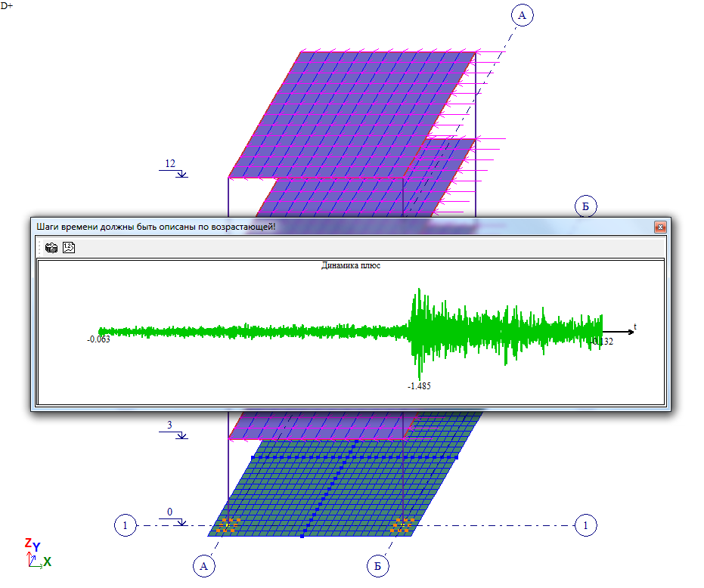Image resolution: width=704 pixels, height=588 pixels.
Task: Click the camera snapshot icon in graph toolbar
Action: 51,248
